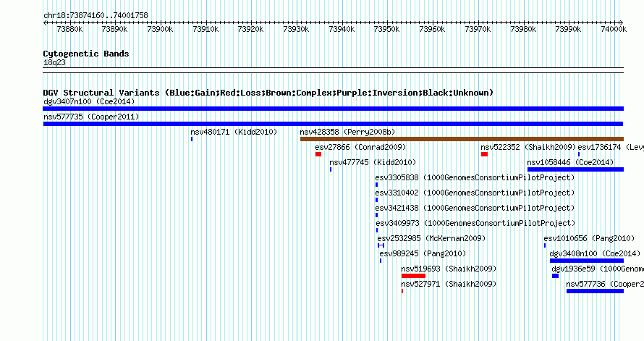This screenshot has height=341, width=644.
Task: Open esv3305838 1000Genomes variant label
Action: [x=475, y=177]
